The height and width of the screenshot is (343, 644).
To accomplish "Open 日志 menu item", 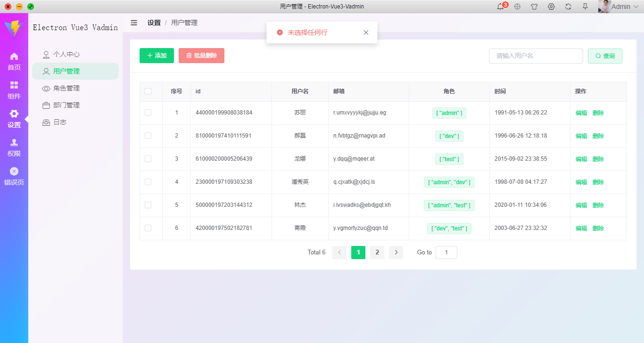I will 75,122.
